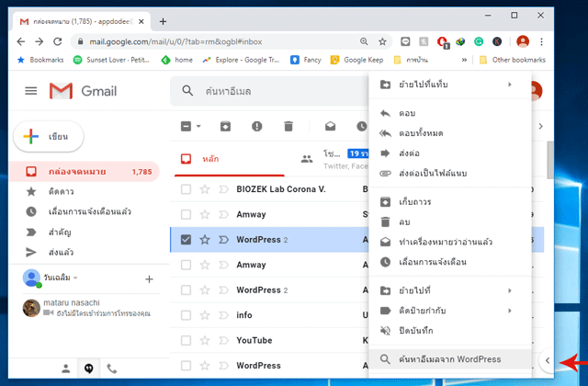588x386 pixels.
Task: Check the bottom WordPress email checkbox
Action: tap(186, 366)
